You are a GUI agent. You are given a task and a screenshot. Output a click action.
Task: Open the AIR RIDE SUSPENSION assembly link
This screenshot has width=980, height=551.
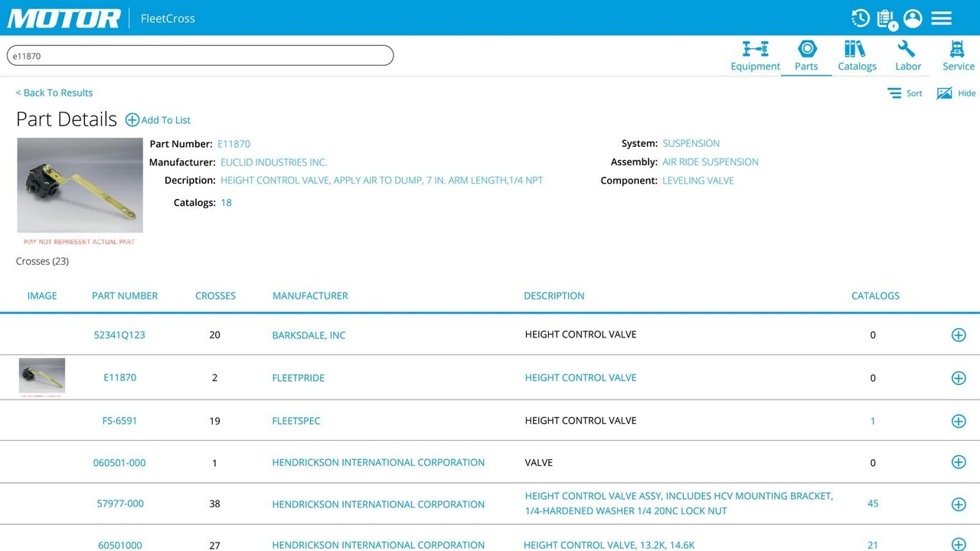click(710, 161)
